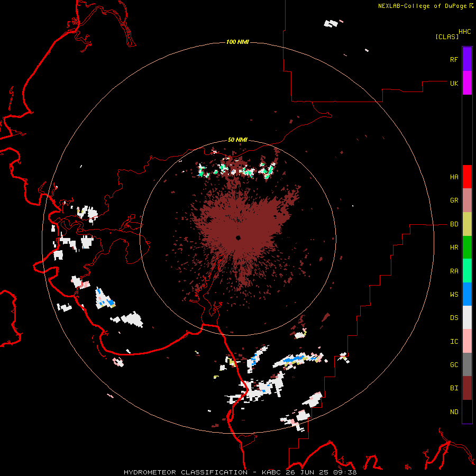Click the salmon GR legend swatch
The image size is (476, 476).
pyautogui.click(x=467, y=200)
